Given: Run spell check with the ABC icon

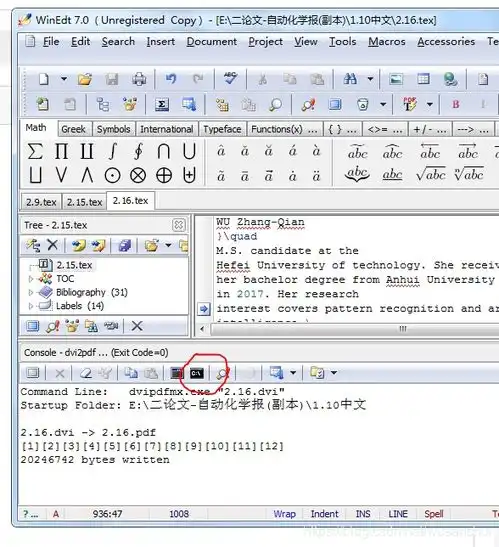Looking at the screenshot, I should click(x=230, y=78).
